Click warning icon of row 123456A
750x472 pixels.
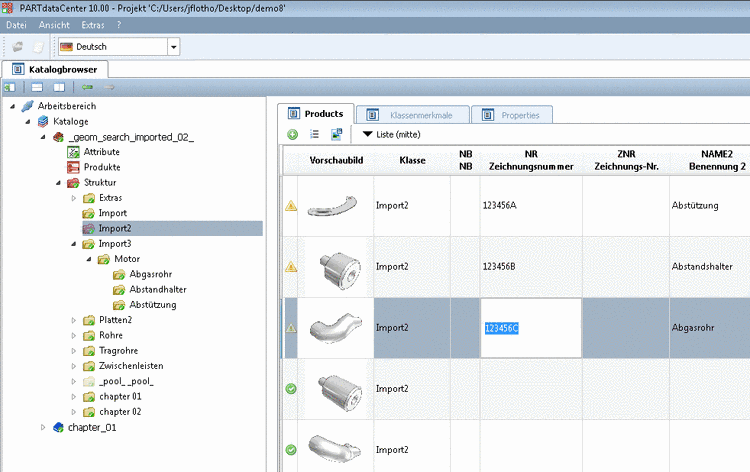pyautogui.click(x=291, y=206)
